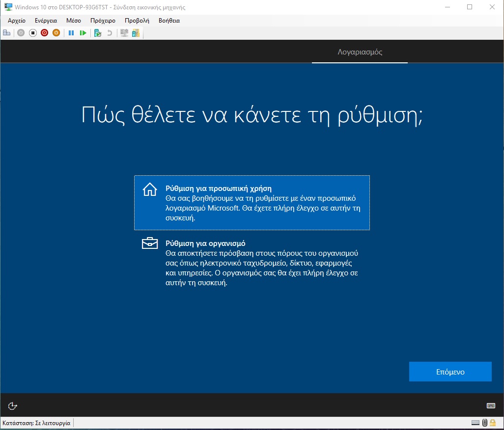Open the ease of access icon at the bottom-left
This screenshot has width=504, height=430.
pyautogui.click(x=13, y=406)
